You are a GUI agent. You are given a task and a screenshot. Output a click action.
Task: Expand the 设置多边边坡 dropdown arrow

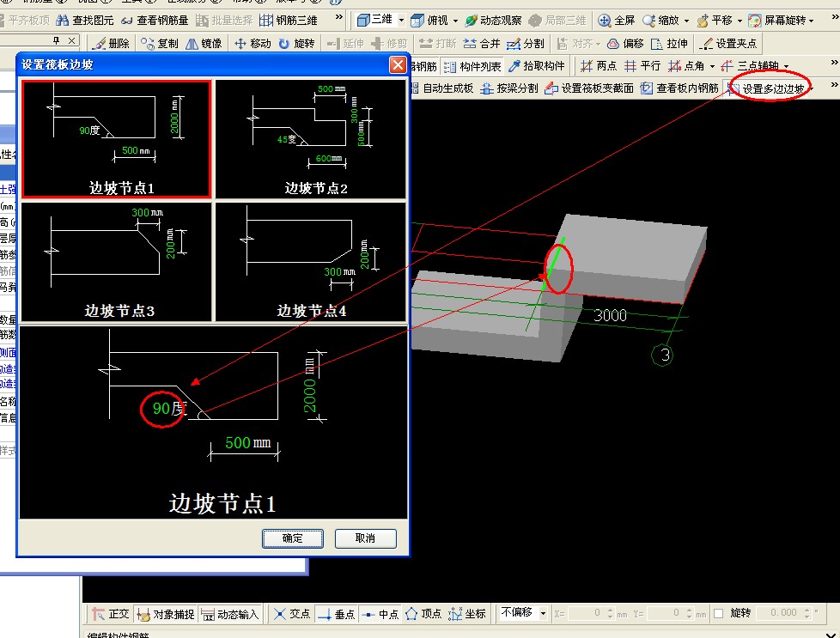[x=813, y=89]
